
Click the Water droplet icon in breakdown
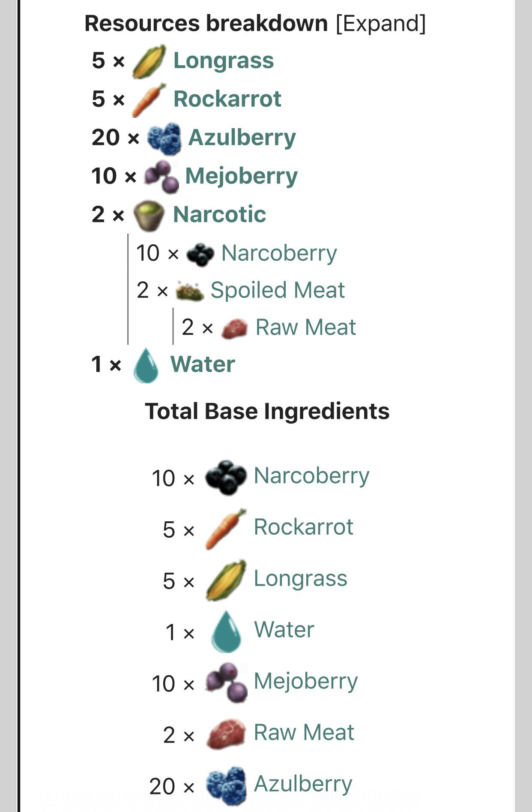coord(146,365)
